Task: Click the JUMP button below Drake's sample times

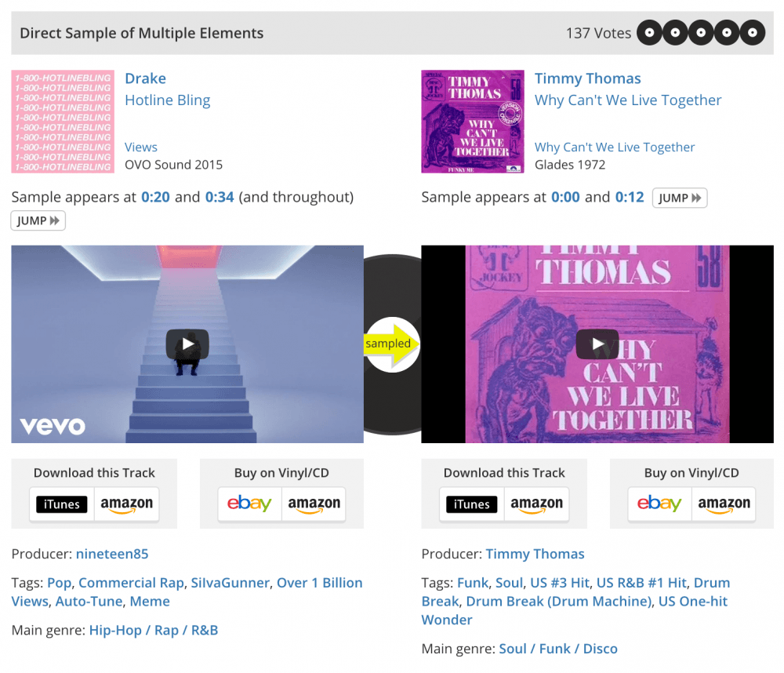Action: (x=38, y=220)
